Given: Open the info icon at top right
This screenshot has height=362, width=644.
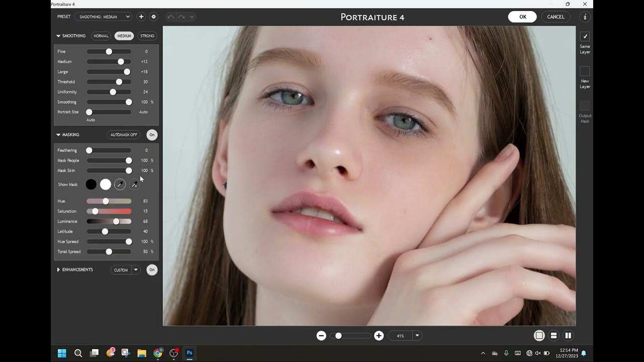Looking at the screenshot, I should pos(585,17).
